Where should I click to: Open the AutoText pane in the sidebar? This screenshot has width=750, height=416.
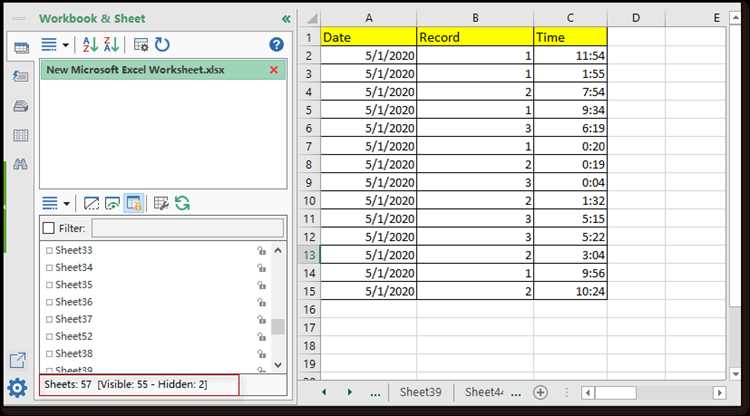(x=21, y=77)
